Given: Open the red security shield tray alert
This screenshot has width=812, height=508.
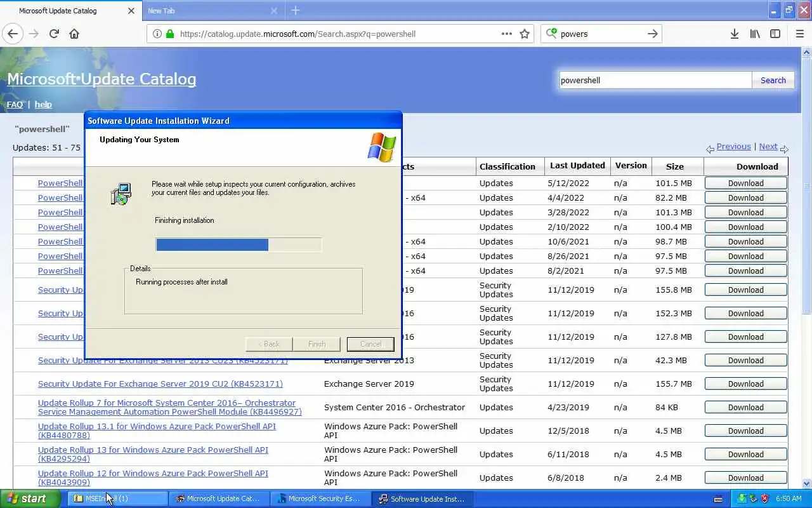Looking at the screenshot, I should 764,498.
